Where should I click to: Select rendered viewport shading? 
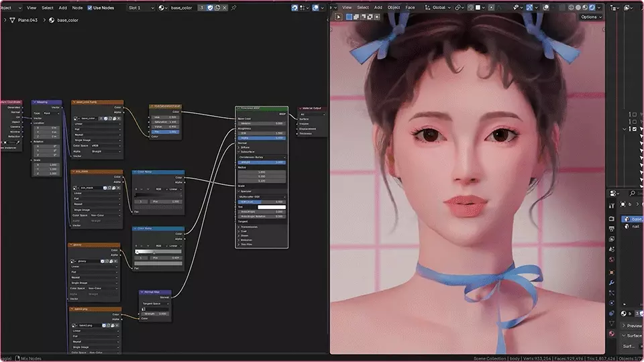[x=592, y=7]
